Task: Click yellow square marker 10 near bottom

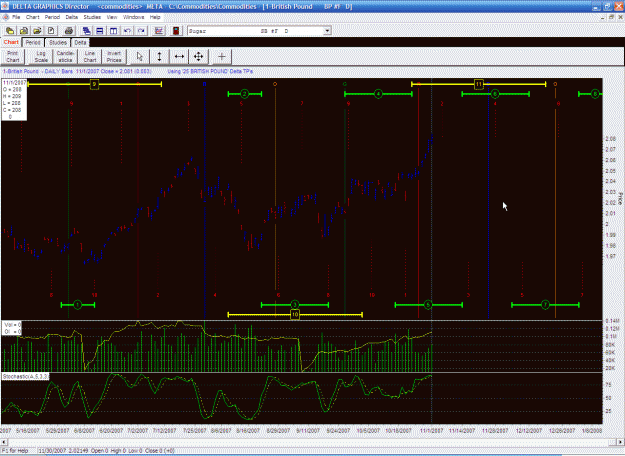Action: (295, 314)
